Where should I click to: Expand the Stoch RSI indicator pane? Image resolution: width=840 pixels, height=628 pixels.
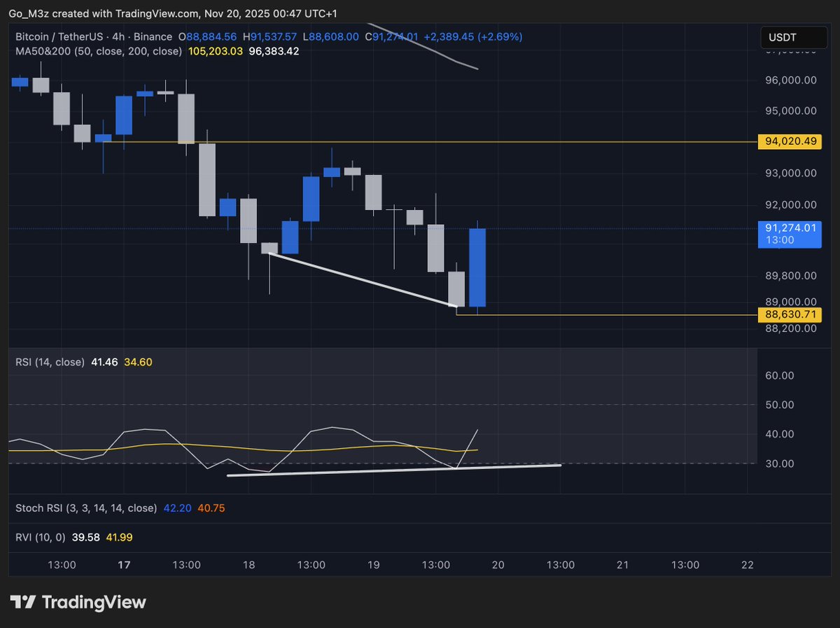(86, 508)
